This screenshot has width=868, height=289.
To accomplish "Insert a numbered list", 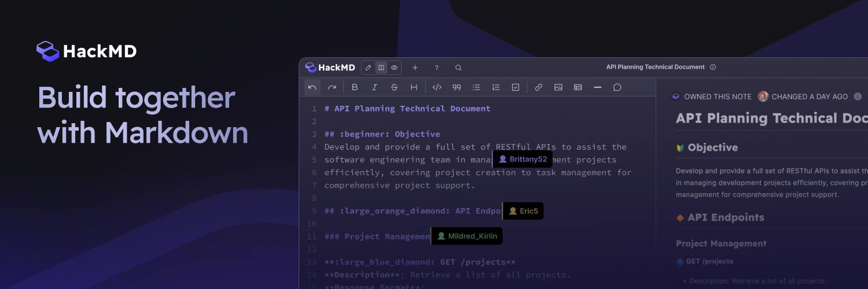I will coord(496,87).
